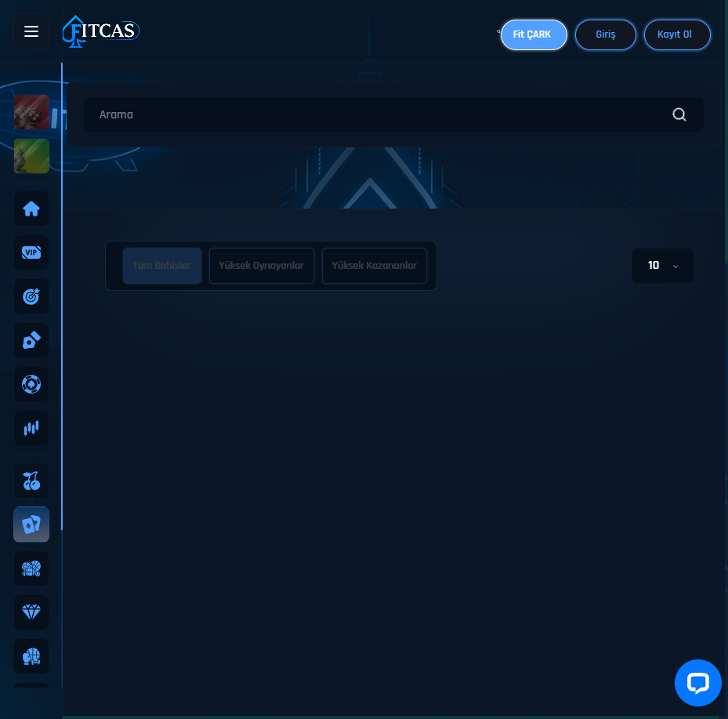Viewport: 728px width, 719px height.
Task: Click the diamond icon in sidebar
Action: pyautogui.click(x=31, y=612)
